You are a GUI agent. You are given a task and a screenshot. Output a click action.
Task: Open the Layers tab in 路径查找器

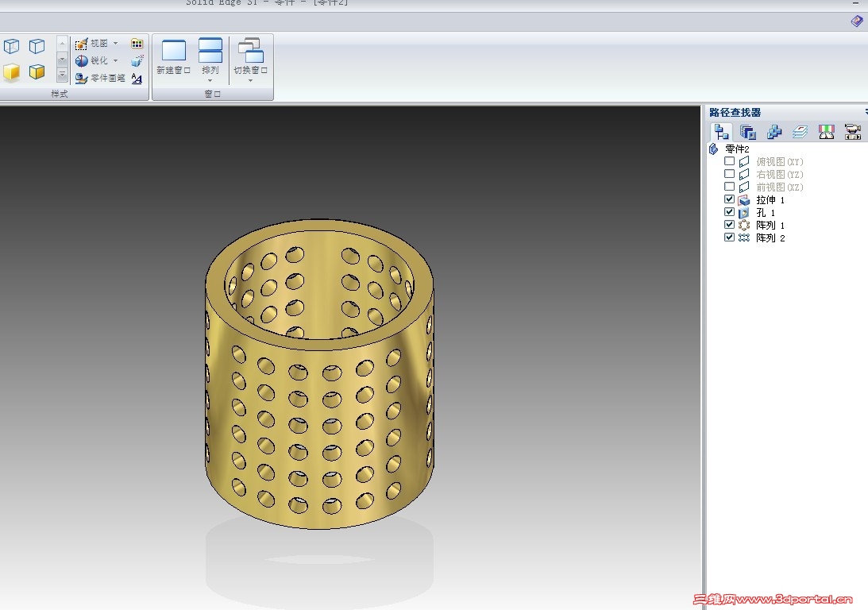(800, 132)
